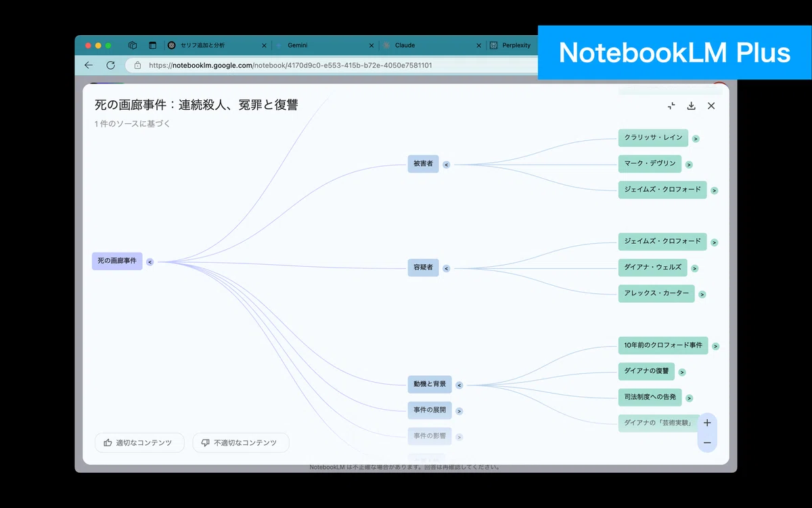812x508 pixels.
Task: Collapse the mind map fullscreen view
Action: coord(671,106)
